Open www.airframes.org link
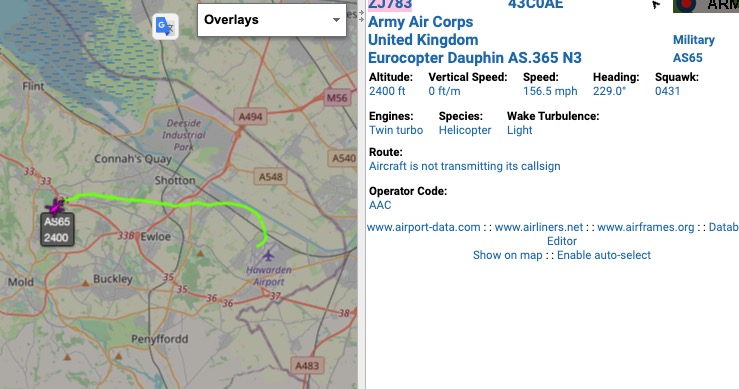The image size is (739, 389). tap(646, 227)
